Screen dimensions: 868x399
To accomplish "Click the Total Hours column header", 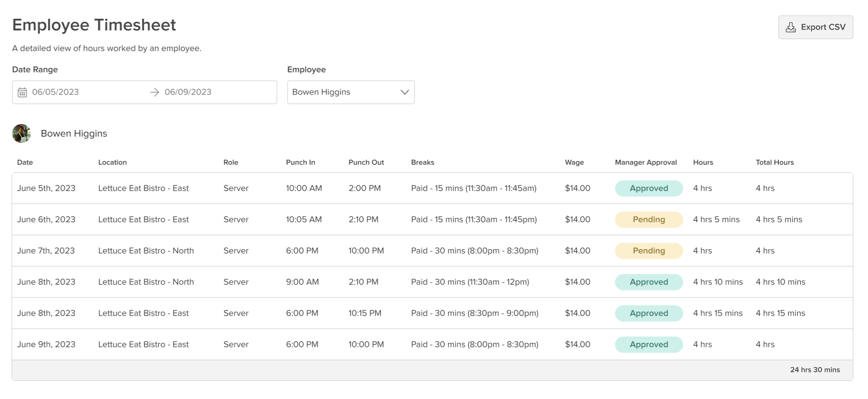I will 774,162.
